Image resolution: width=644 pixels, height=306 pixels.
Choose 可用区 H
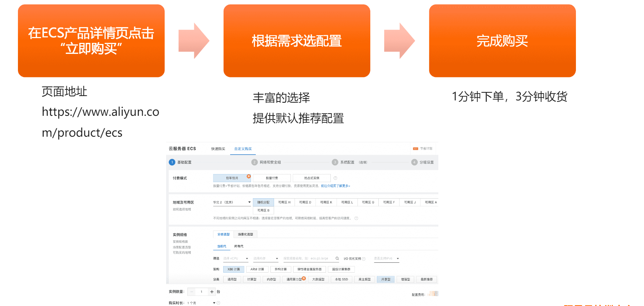284,202
